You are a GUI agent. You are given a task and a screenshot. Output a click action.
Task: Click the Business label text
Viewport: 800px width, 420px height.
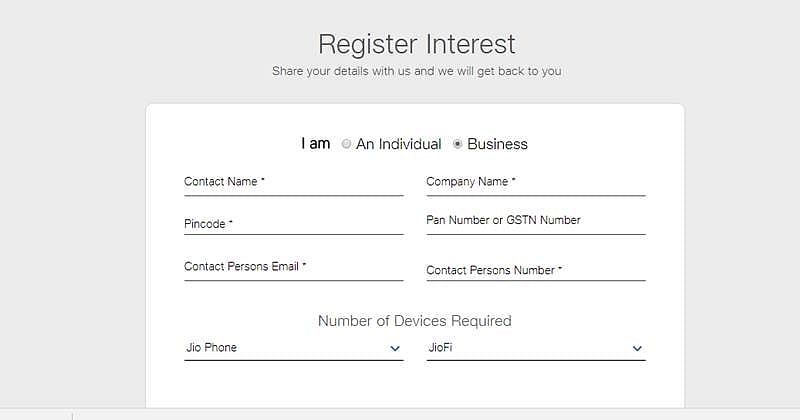pyautogui.click(x=497, y=144)
